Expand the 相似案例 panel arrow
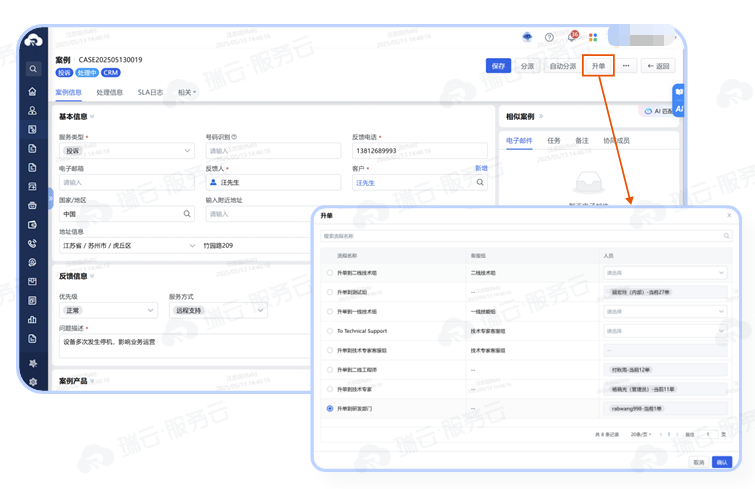 (x=541, y=116)
